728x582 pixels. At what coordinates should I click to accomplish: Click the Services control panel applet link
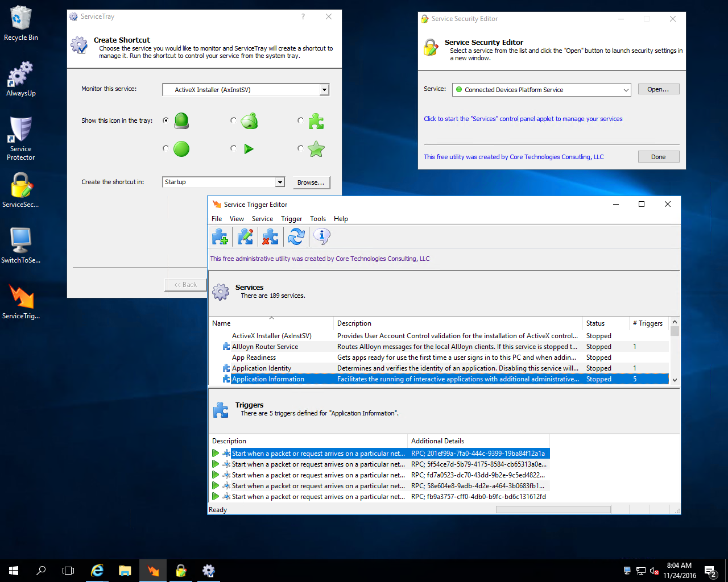pyautogui.click(x=523, y=119)
